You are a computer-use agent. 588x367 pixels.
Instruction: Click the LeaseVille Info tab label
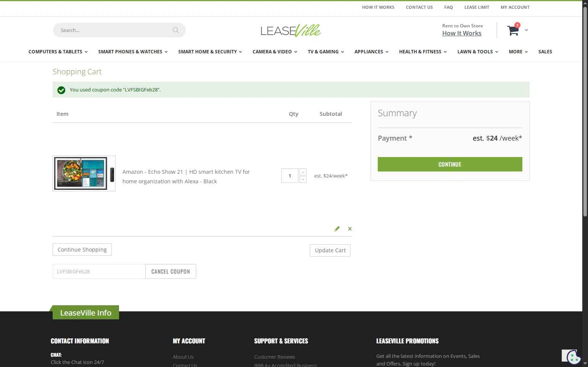(x=86, y=313)
